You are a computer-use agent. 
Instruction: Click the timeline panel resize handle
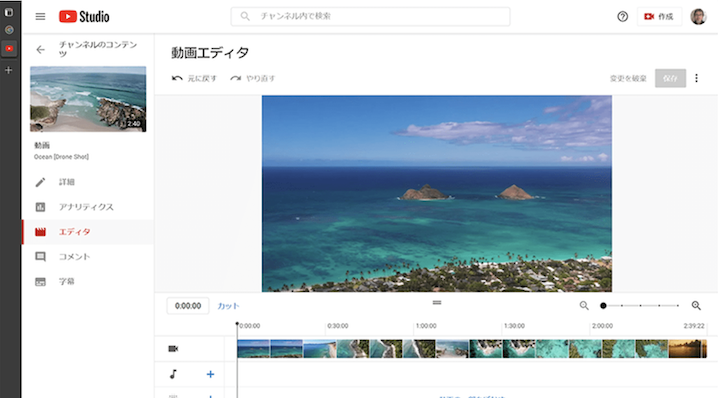click(x=437, y=303)
